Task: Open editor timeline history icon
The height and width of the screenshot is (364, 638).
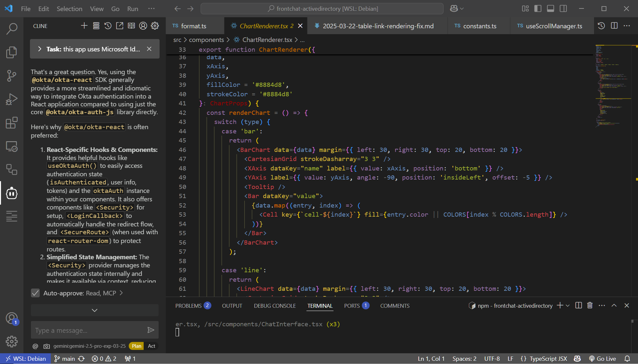Action: 601,26
